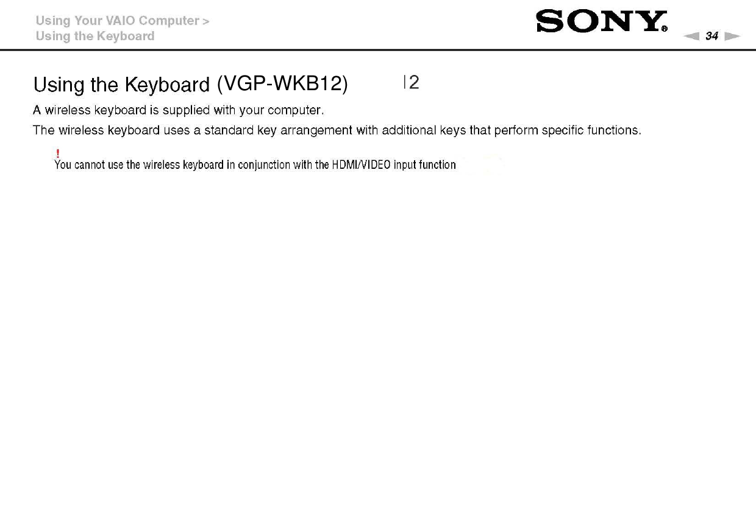Click sentence 'A wireless keyboard is supplied'
Viewport: 756px width, 532px height.
point(178,111)
